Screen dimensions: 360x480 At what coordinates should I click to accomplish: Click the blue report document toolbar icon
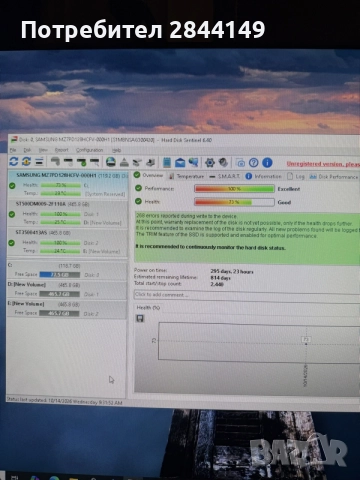coord(167,163)
